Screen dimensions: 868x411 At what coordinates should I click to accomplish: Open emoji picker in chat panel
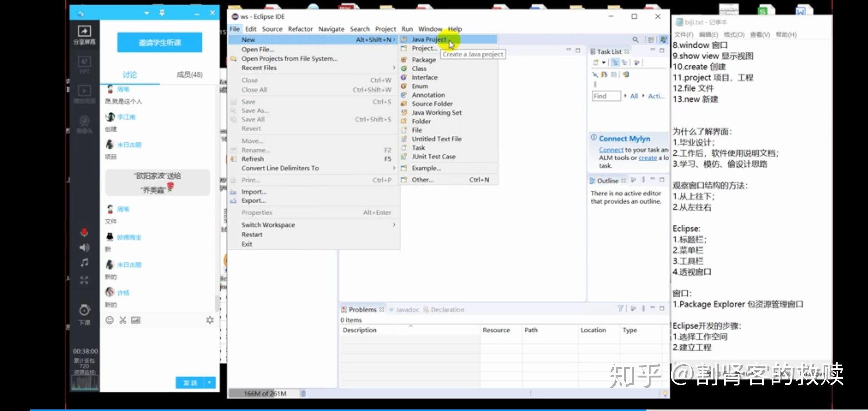pos(110,320)
